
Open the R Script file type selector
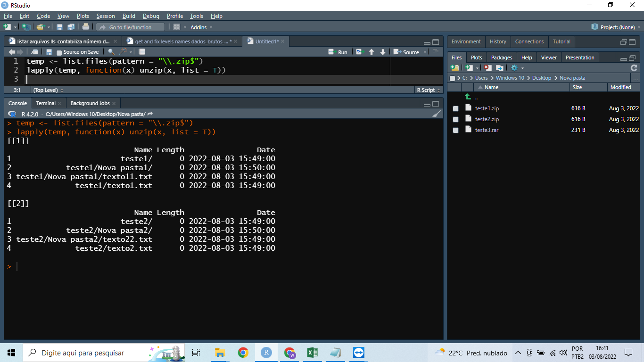tap(428, 90)
